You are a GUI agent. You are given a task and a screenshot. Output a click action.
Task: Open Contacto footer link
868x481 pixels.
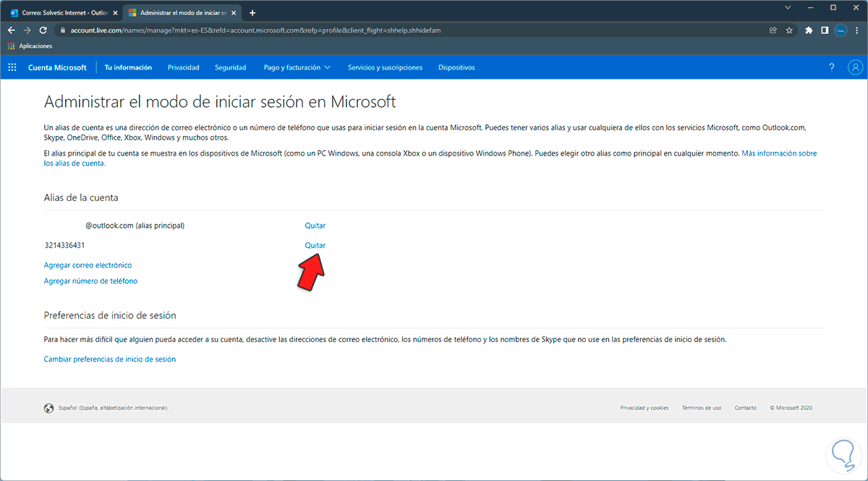point(746,408)
